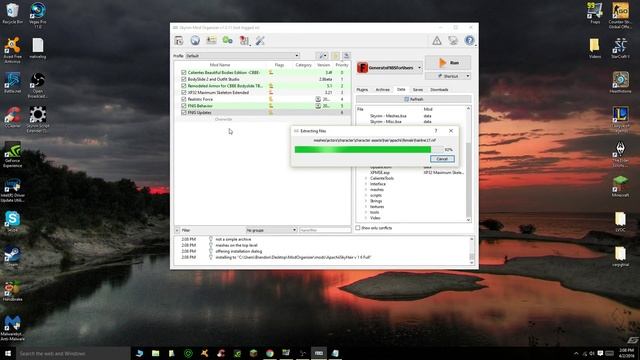640x360 pixels.
Task: Expand the textures folder in Data tree
Action: (366, 207)
